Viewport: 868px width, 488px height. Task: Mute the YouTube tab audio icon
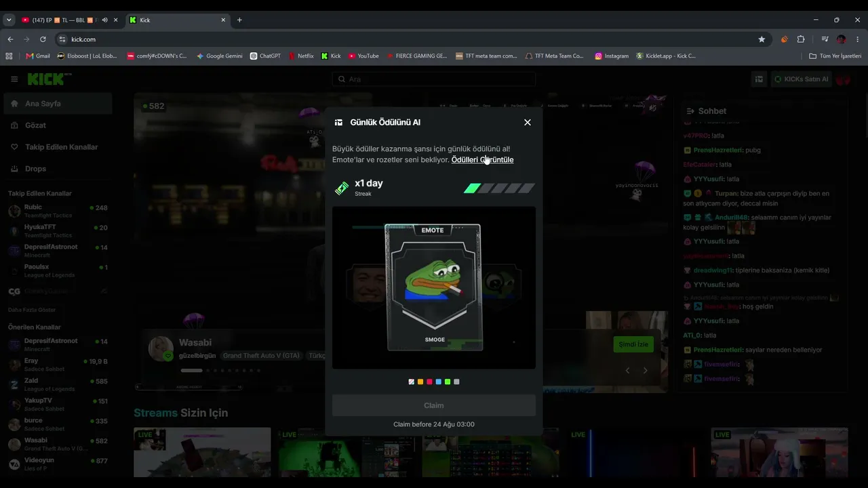tap(104, 20)
